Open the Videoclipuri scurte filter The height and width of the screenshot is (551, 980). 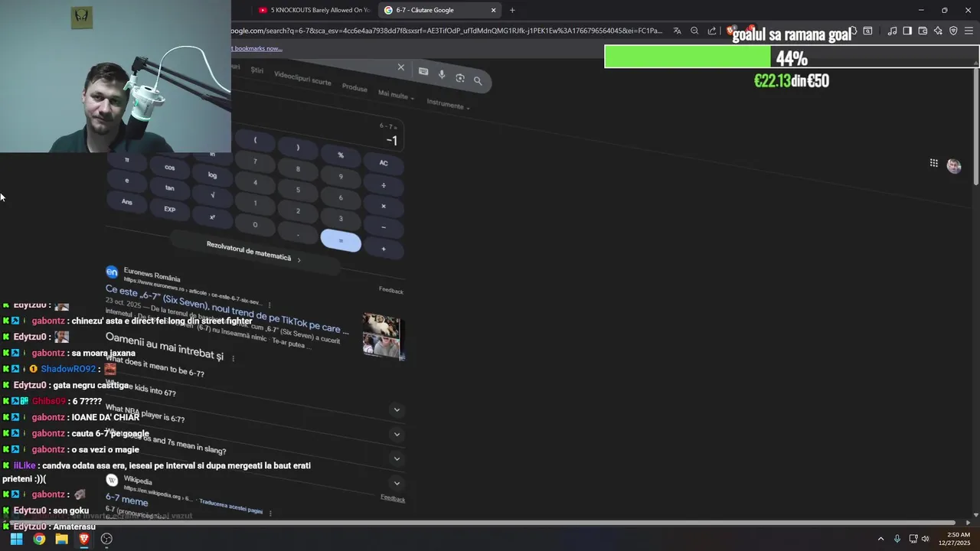coord(302,79)
